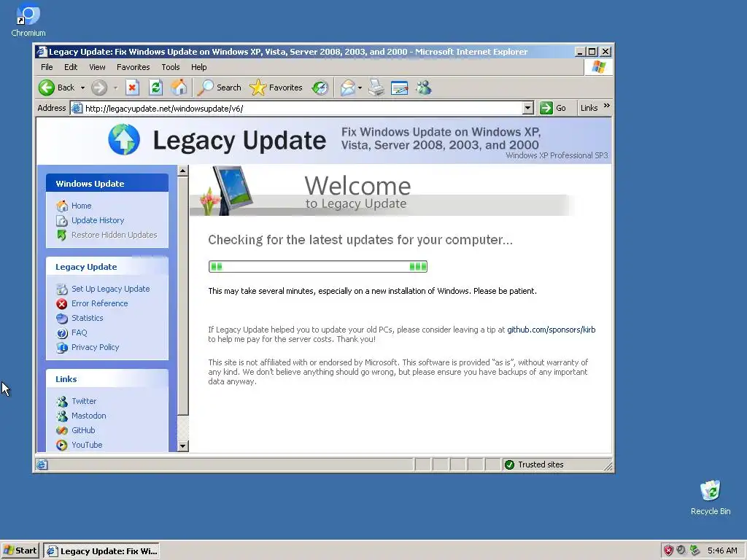Click sidebar scrollbar down arrow
Screen dimensions: 747x560
pyautogui.click(x=183, y=446)
